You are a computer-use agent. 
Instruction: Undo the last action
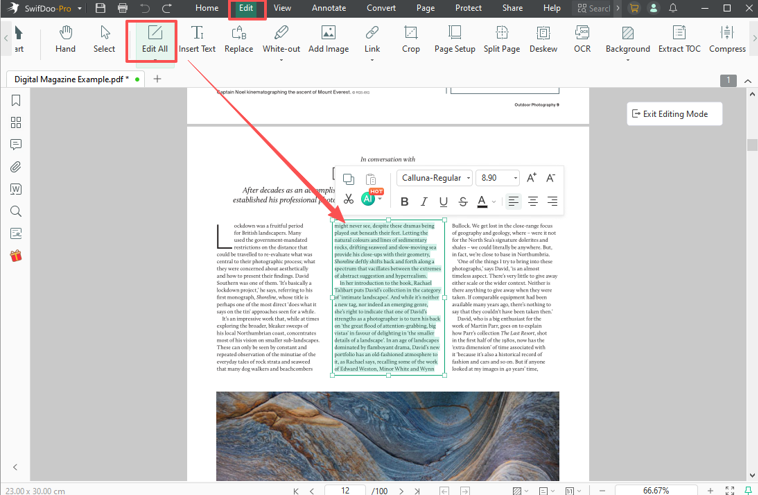pyautogui.click(x=145, y=8)
